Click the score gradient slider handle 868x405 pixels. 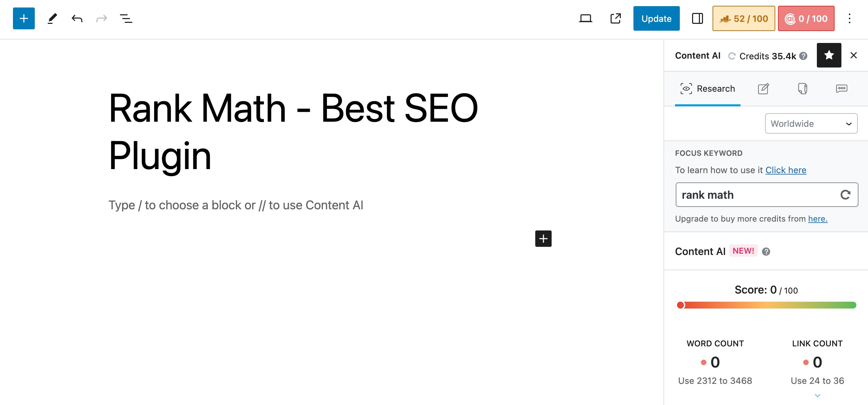click(x=680, y=305)
